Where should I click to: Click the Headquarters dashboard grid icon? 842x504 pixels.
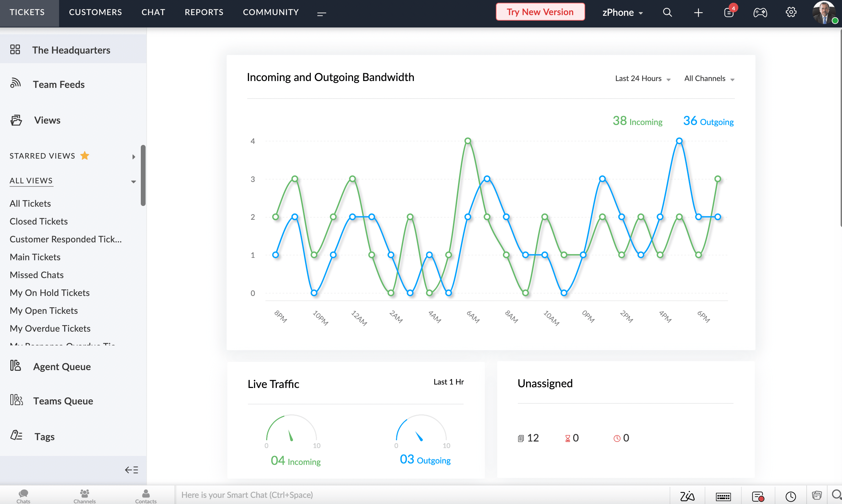pyautogui.click(x=15, y=50)
